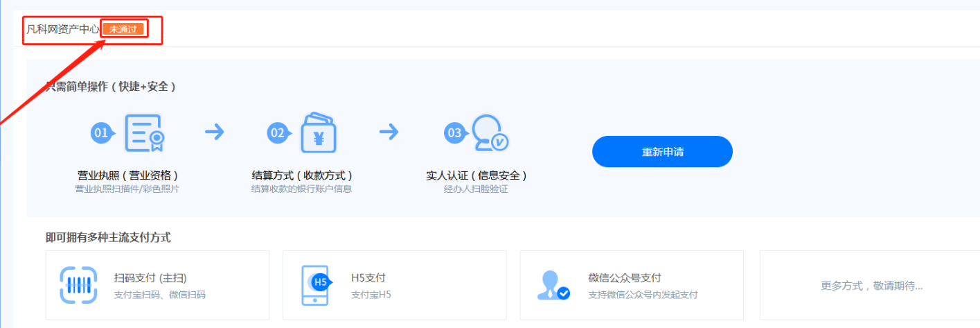Open the 扫码支付 (主扫) card
The width and height of the screenshot is (980, 328).
[157, 285]
